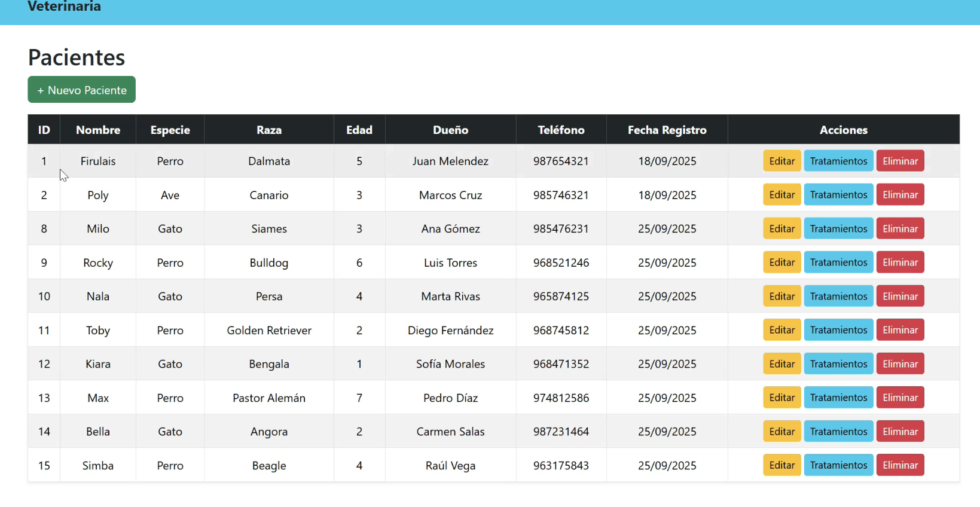Show treatments for Simba
Image resolution: width=980 pixels, height=507 pixels.
point(838,465)
